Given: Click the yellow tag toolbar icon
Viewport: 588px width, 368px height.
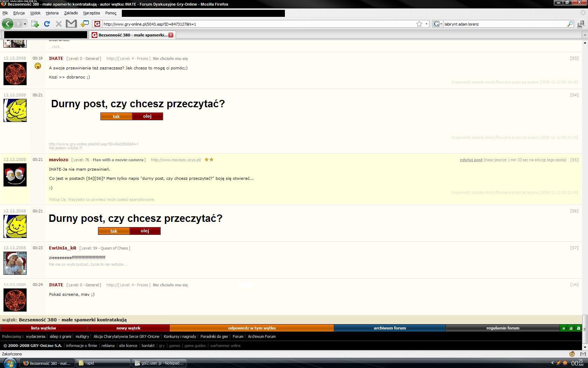Looking at the screenshot, I should [84, 24].
